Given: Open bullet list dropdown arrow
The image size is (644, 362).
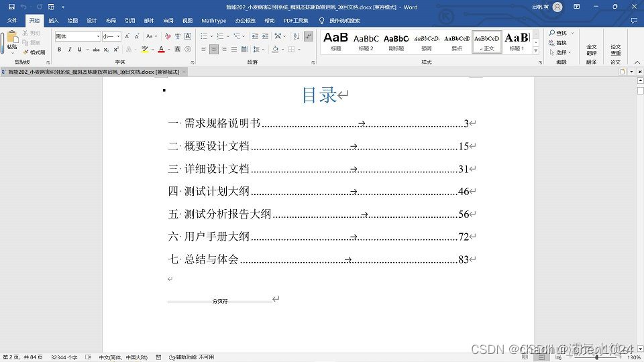Looking at the screenshot, I should pos(211,36).
